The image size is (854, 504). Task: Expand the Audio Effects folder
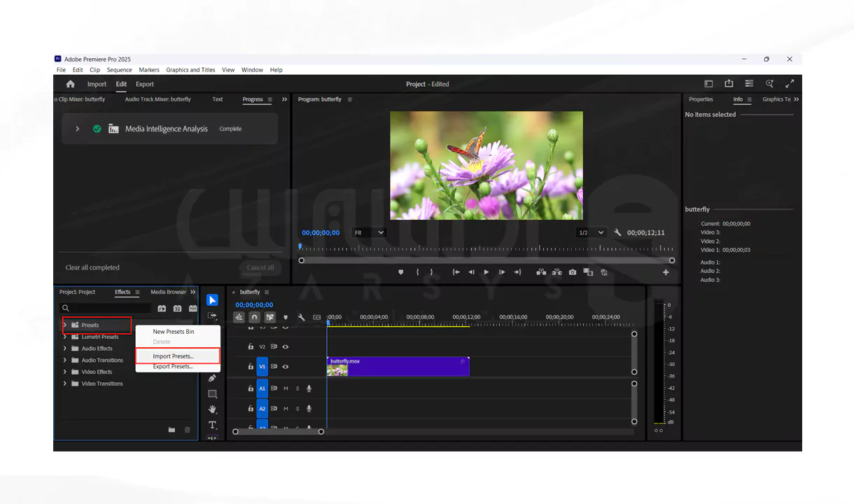65,349
